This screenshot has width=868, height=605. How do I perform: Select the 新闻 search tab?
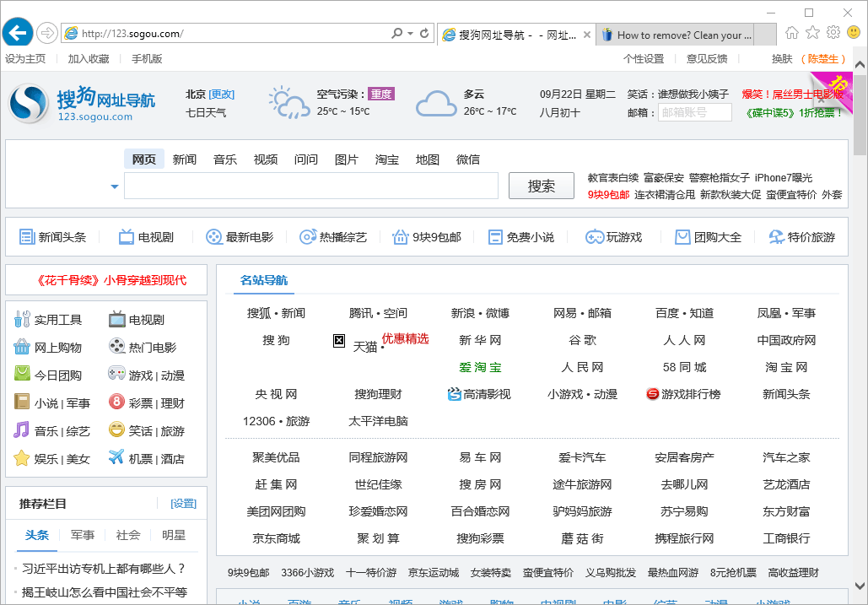point(185,159)
